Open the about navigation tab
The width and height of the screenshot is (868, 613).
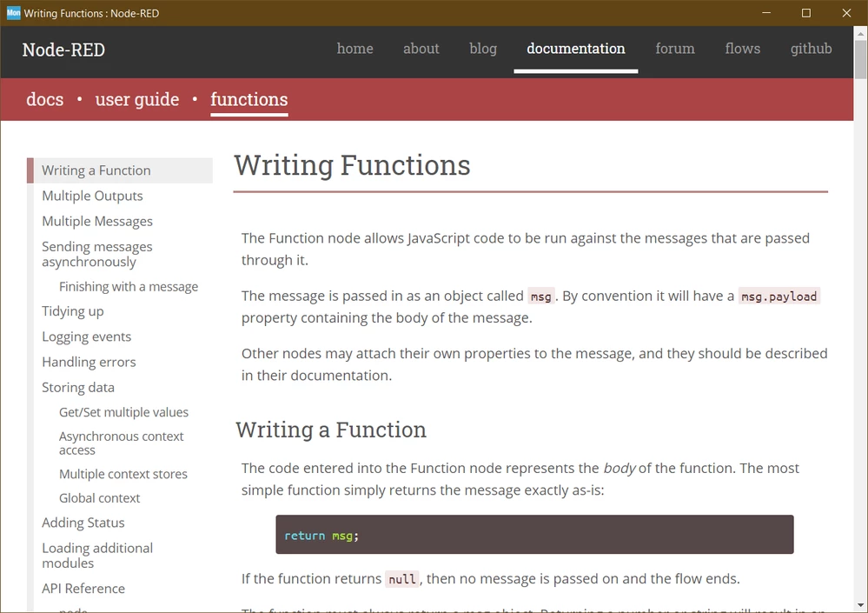point(421,49)
